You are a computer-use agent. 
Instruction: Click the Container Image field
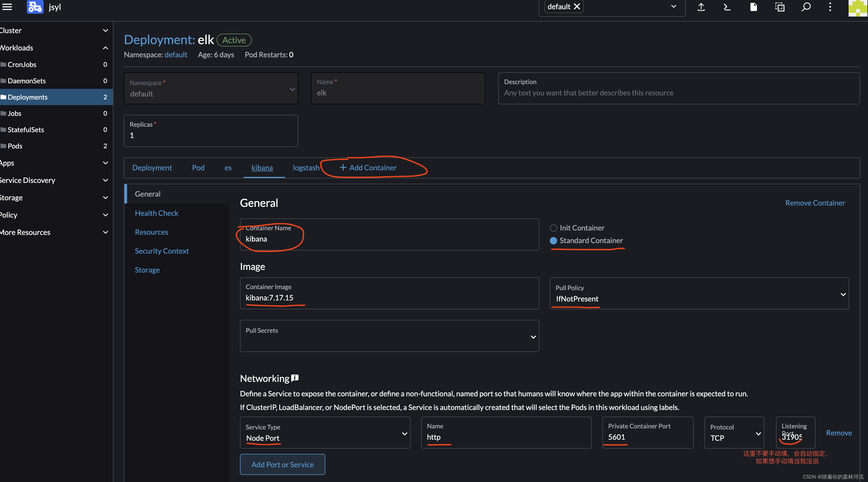389,293
